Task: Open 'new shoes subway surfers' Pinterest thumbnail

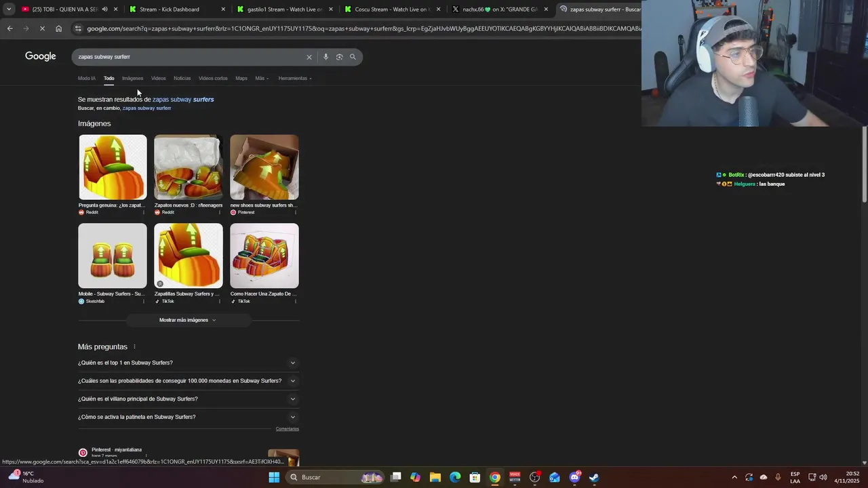Action: pyautogui.click(x=264, y=167)
